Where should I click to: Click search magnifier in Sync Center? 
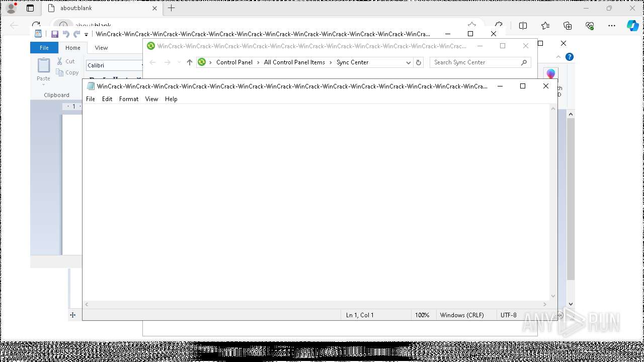pos(524,62)
